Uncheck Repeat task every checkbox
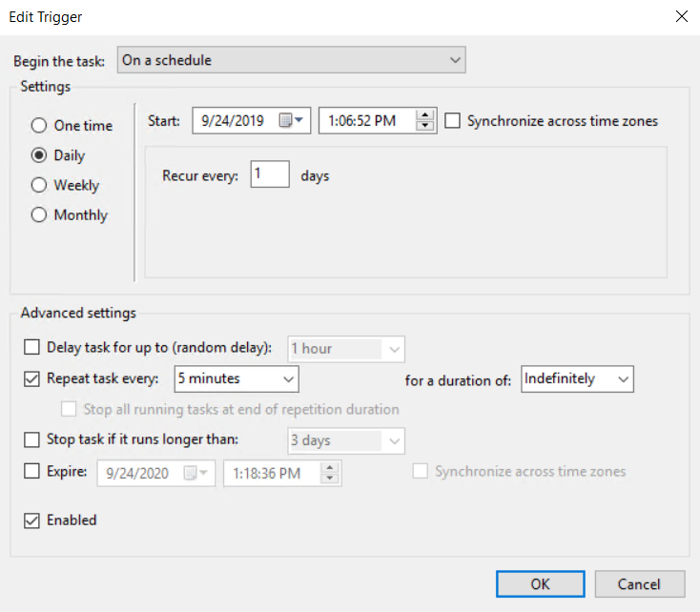700x612 pixels. coord(32,378)
